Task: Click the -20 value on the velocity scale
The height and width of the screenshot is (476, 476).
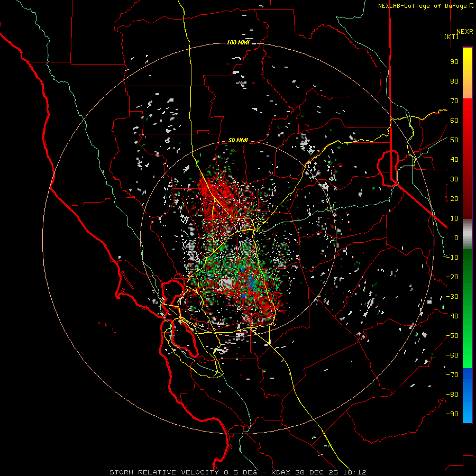Action: point(452,277)
